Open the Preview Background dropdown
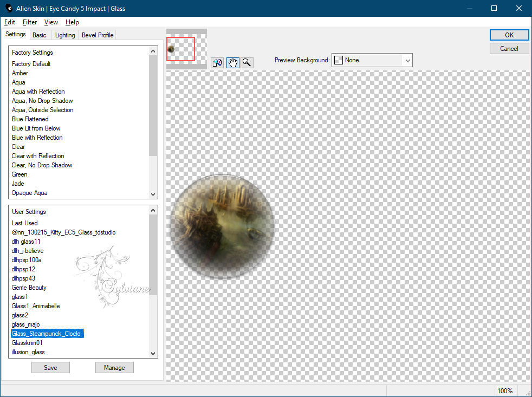The width and height of the screenshot is (532, 397). coord(408,61)
